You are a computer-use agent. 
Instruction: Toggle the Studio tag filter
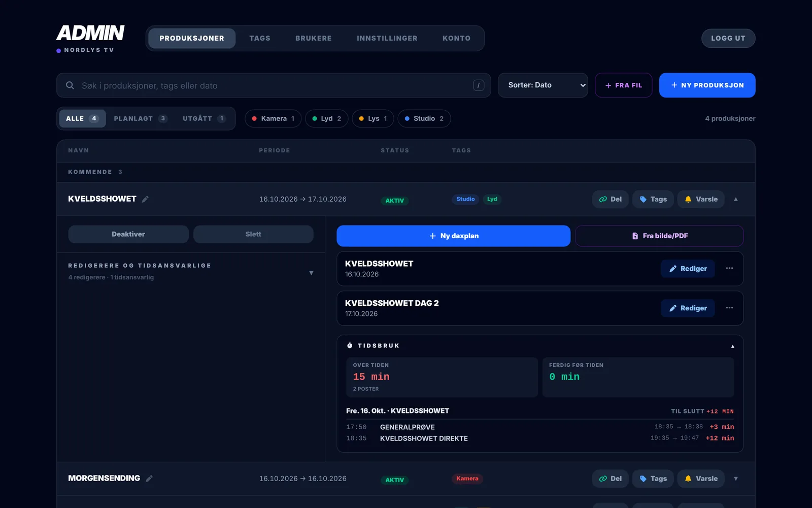click(x=424, y=118)
